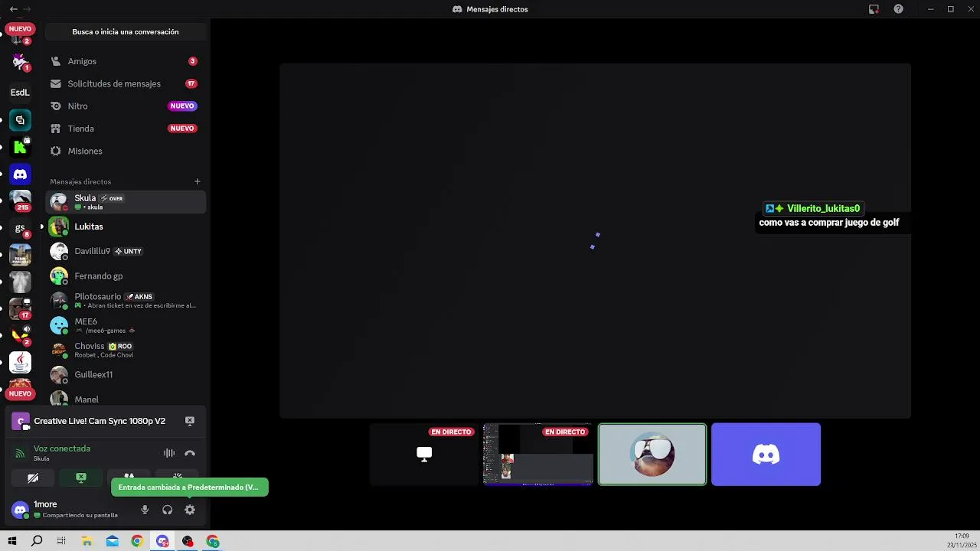
Task: Open the Fernando gp direct message
Action: point(126,275)
